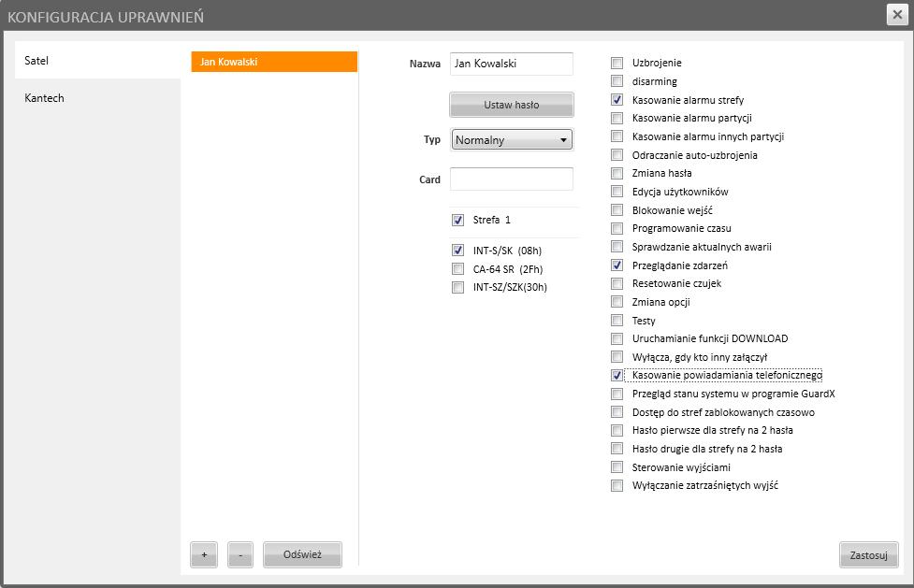Switch to the Kantech tab
Screen dimensions: 914x588
pos(98,98)
